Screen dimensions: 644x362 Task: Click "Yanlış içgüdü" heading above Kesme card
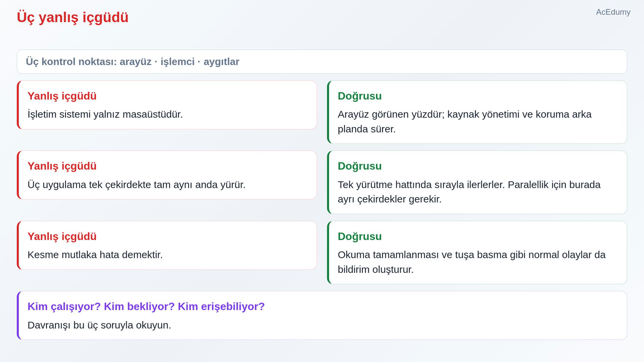[x=62, y=237]
